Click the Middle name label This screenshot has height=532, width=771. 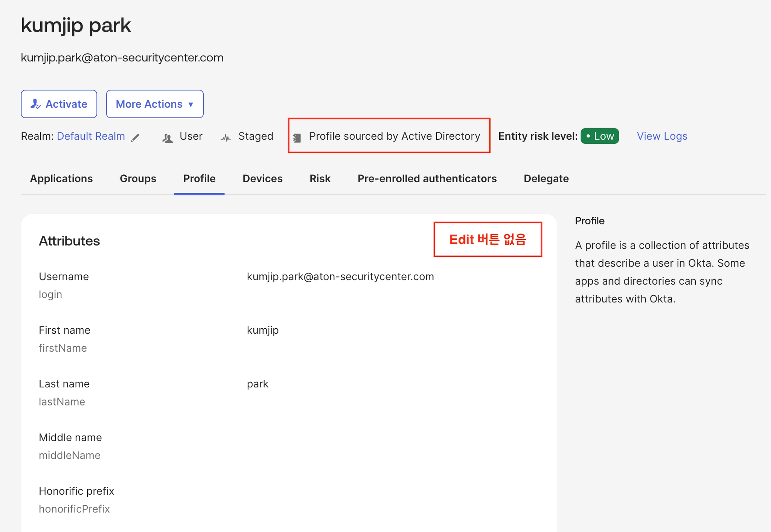click(70, 437)
